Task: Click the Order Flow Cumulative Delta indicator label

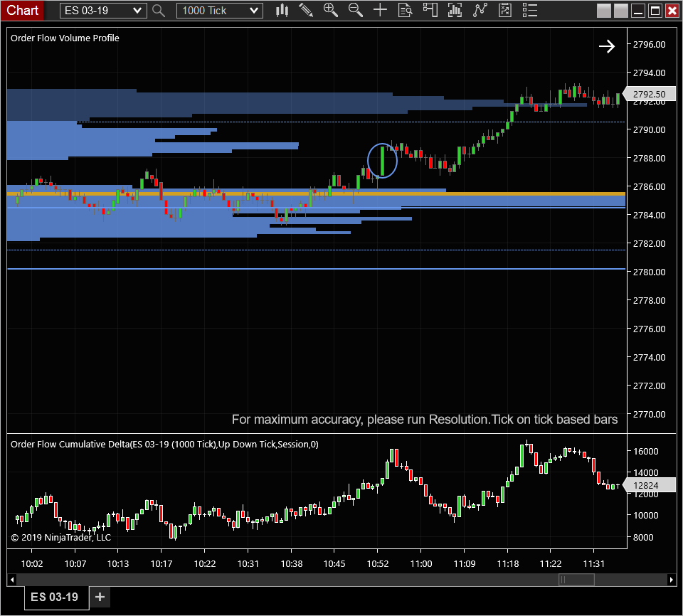Action: 164,445
